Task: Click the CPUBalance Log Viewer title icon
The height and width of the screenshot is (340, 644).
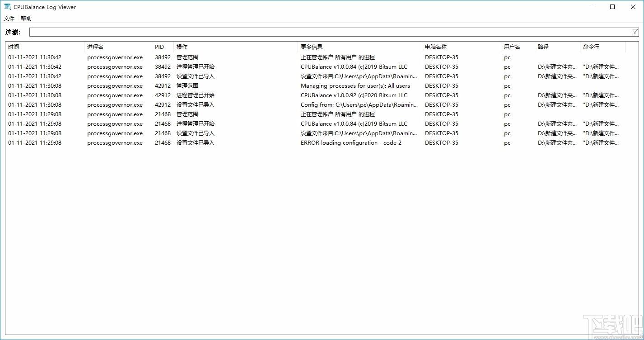Action: 7,7
